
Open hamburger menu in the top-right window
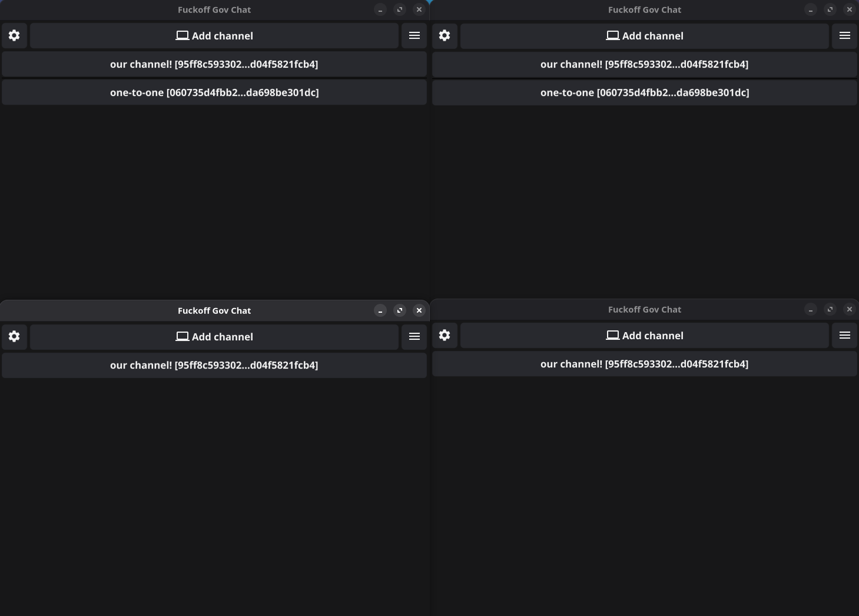tap(845, 36)
